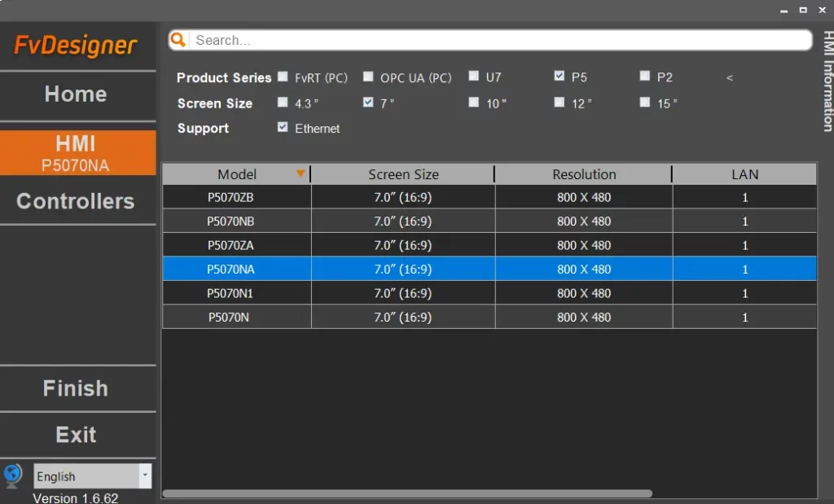Click the FvDesigner logo
The image size is (834, 504).
coord(76,46)
